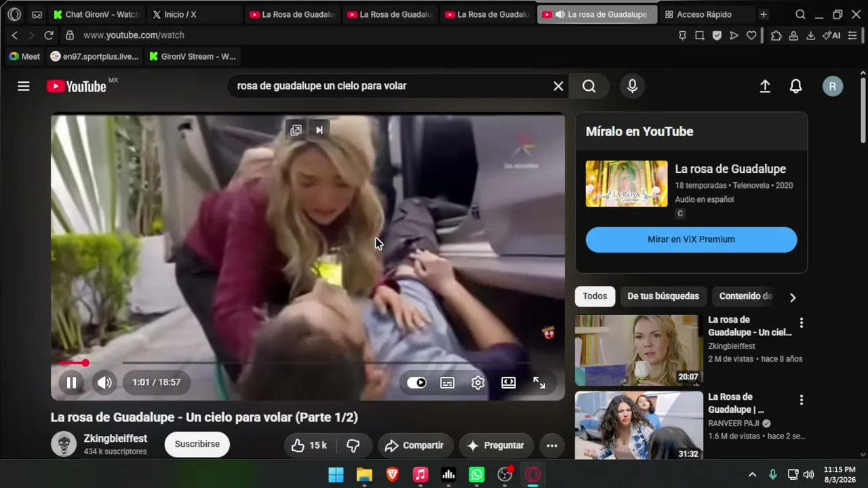
Task: Switch to the Inicio / X tab
Action: click(193, 14)
